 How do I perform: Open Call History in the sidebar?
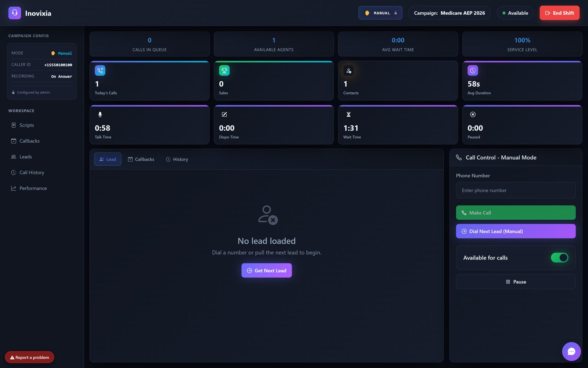point(42,173)
